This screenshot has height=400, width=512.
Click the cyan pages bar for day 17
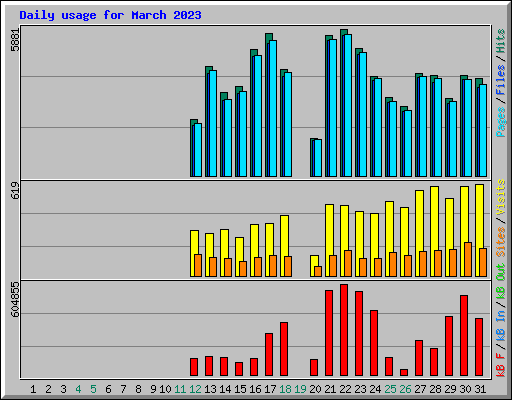273,108
